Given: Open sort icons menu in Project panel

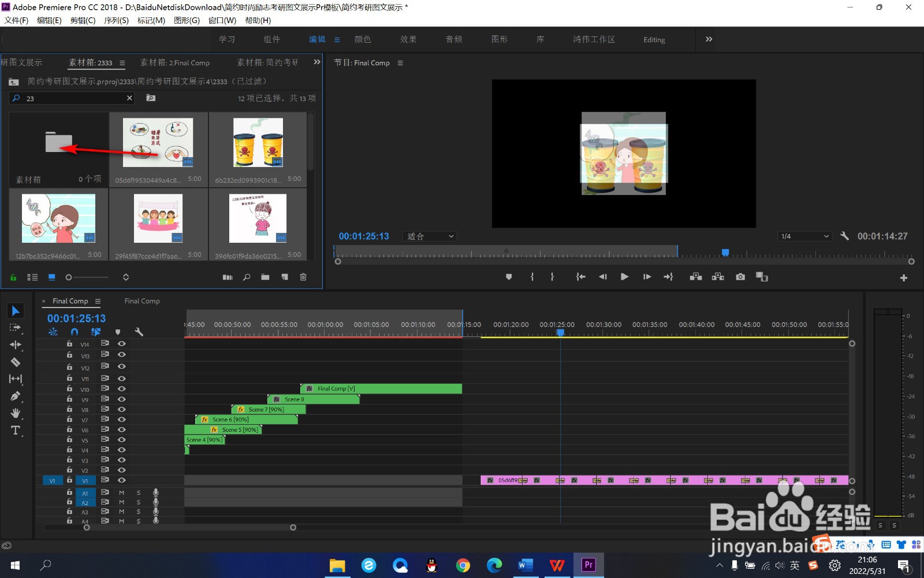Looking at the screenshot, I should click(126, 277).
